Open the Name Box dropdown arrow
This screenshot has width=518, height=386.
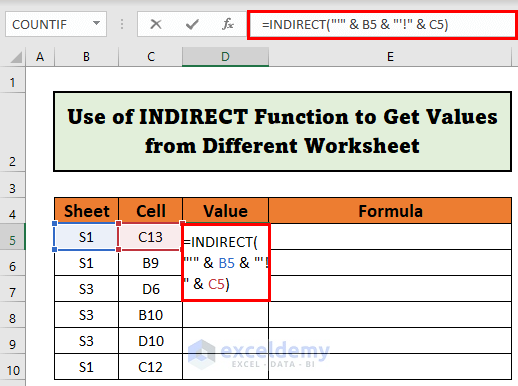96,23
